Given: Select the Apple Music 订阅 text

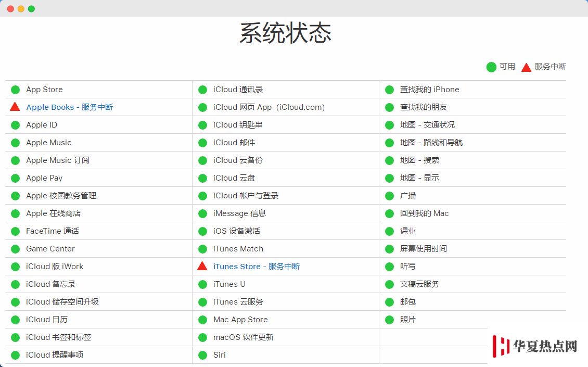Looking at the screenshot, I should pos(58,160).
